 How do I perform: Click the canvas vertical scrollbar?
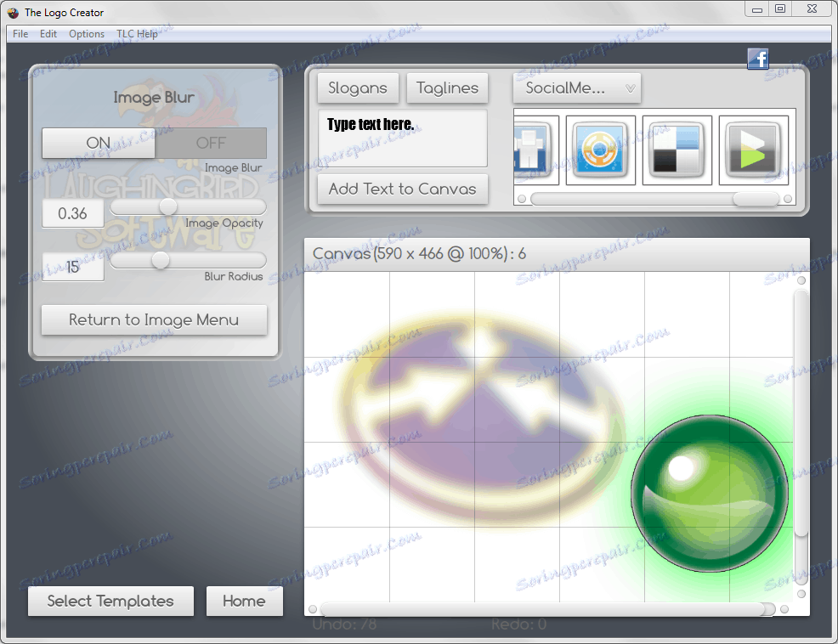click(x=801, y=412)
